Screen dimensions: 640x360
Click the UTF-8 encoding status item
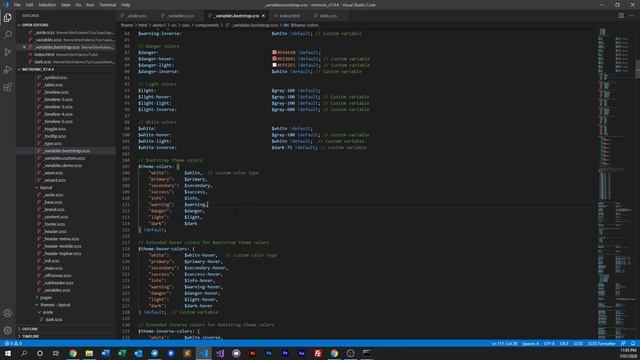pos(549,343)
